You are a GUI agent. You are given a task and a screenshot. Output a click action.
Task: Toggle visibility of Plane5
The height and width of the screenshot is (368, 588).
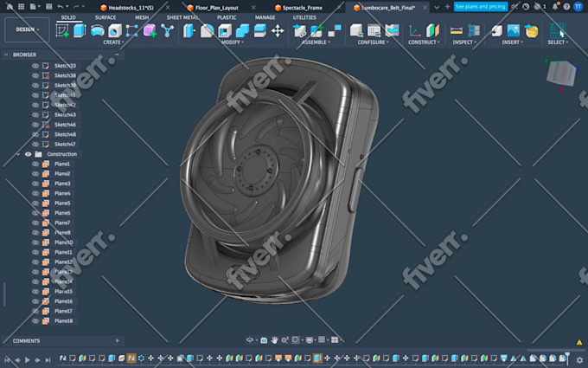coord(35,203)
